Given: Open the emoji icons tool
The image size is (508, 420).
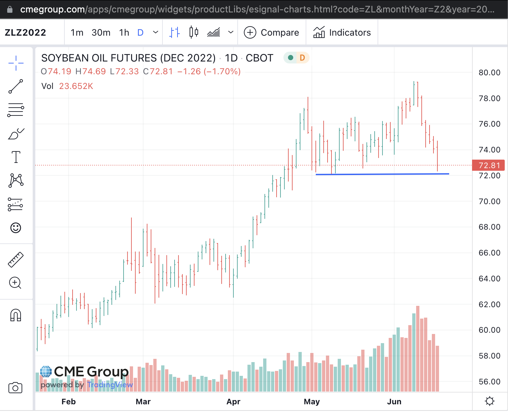Looking at the screenshot, I should (x=16, y=228).
